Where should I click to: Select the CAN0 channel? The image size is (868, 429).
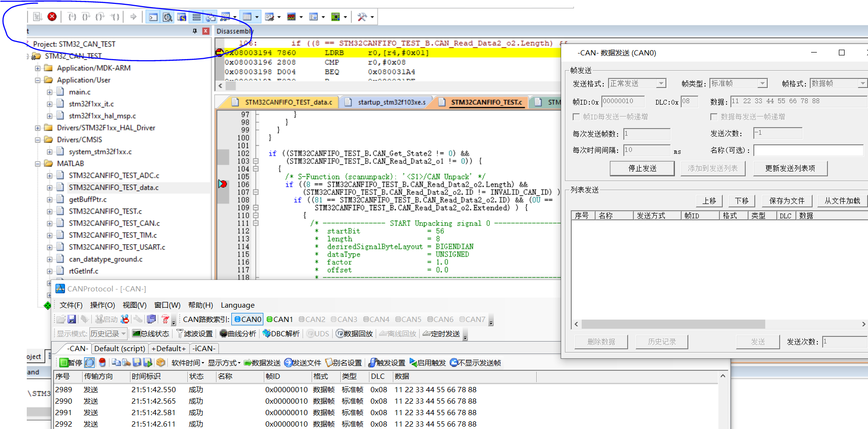tap(248, 319)
